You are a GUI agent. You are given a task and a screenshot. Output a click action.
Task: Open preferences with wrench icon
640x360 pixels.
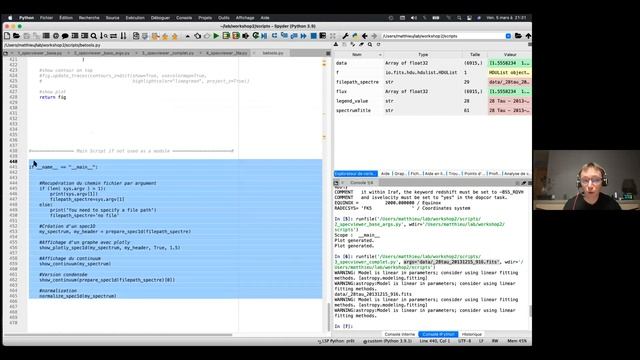[x=345, y=36]
